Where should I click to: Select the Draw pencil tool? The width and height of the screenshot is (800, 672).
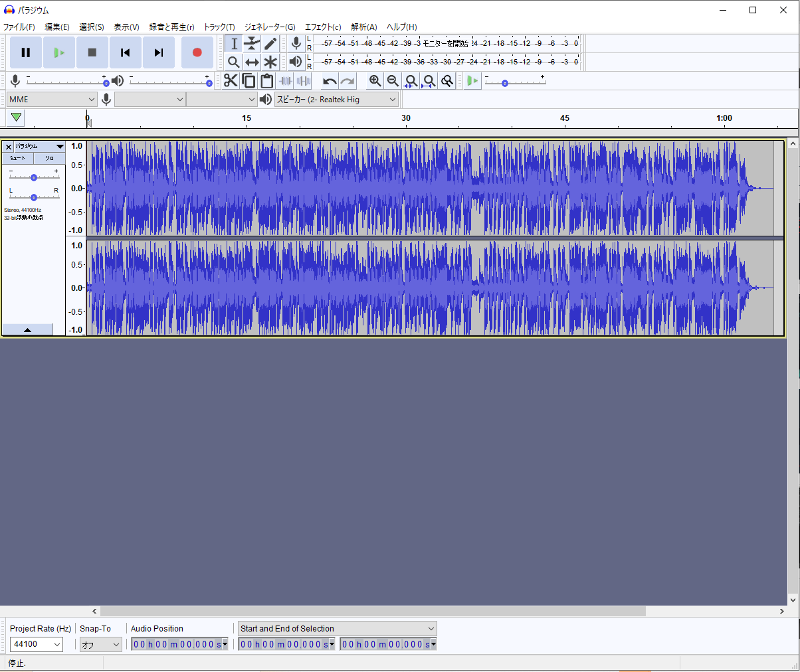pos(270,44)
